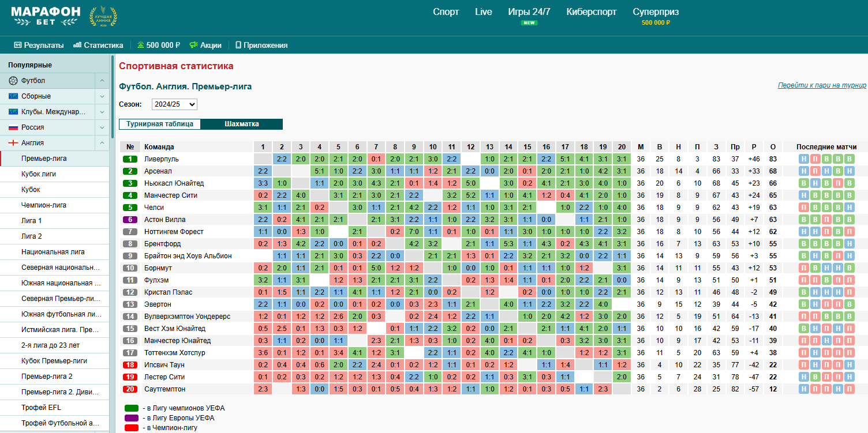Click rank badge 1 for Ливерпуль
The width and height of the screenshot is (868, 433).
(x=130, y=159)
